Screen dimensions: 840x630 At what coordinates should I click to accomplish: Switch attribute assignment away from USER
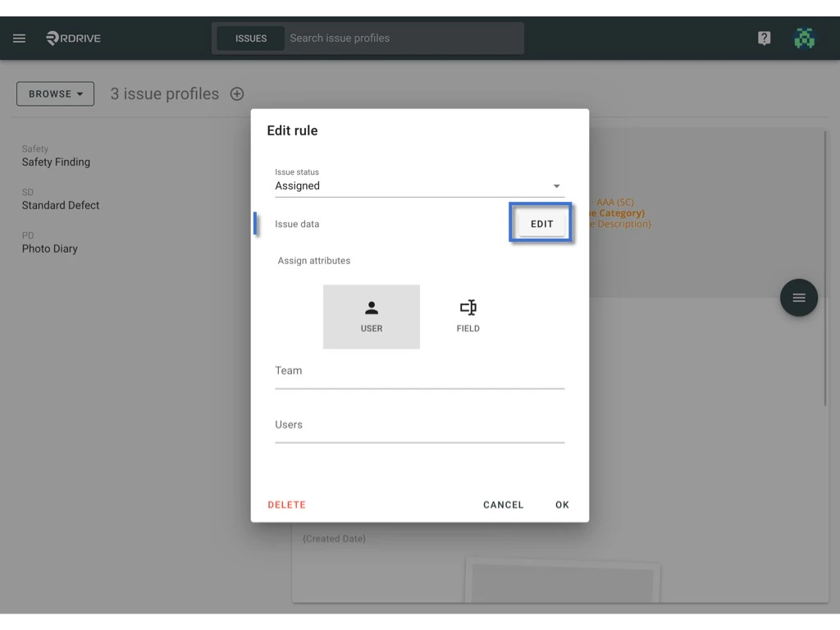point(468,317)
